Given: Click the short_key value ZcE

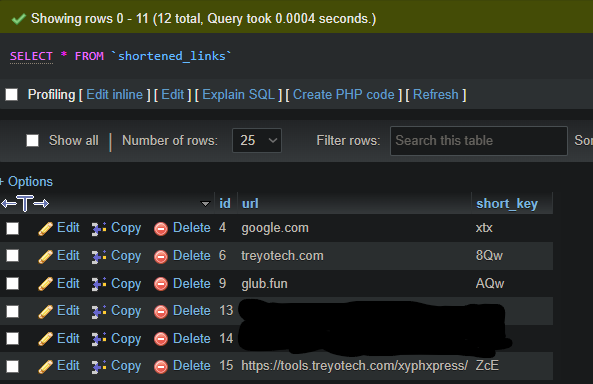Looking at the screenshot, I should tap(487, 366).
